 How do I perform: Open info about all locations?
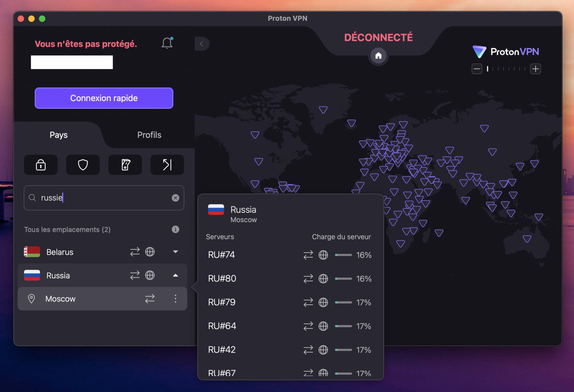[175, 229]
